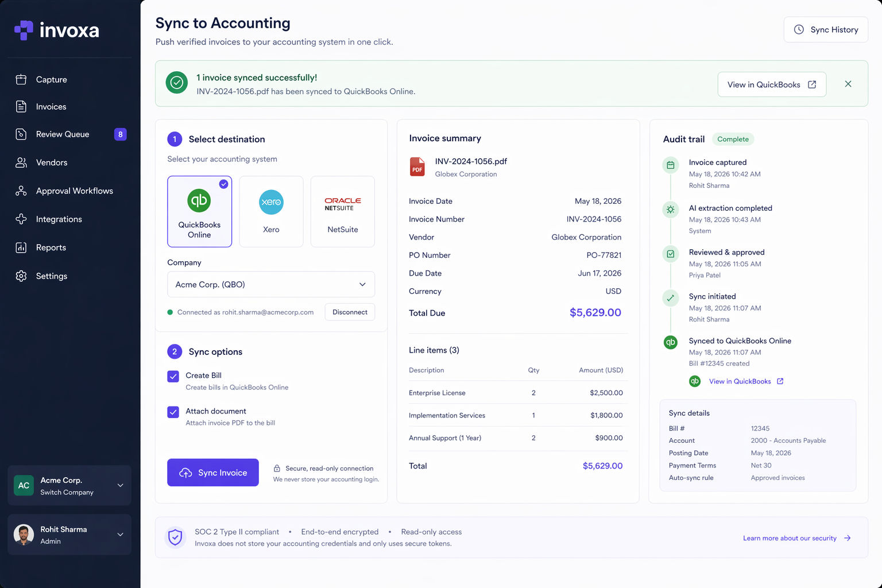Click the Reviewed & approved audit icon

click(x=670, y=254)
